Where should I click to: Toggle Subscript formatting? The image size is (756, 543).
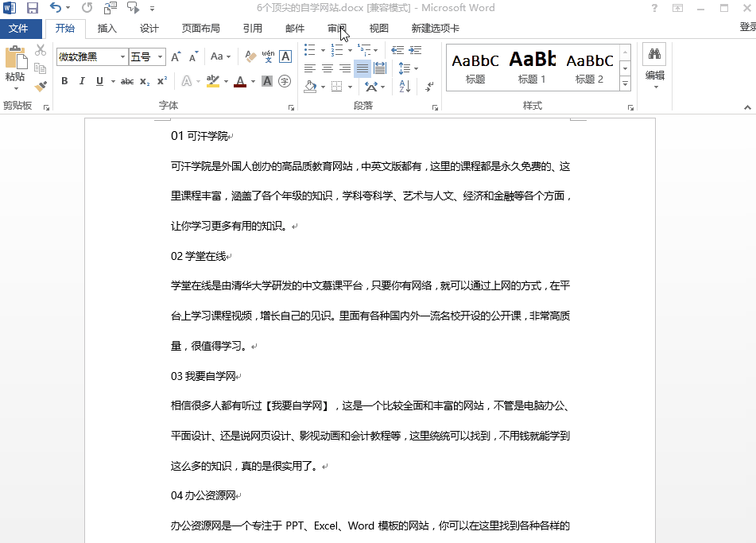(145, 82)
